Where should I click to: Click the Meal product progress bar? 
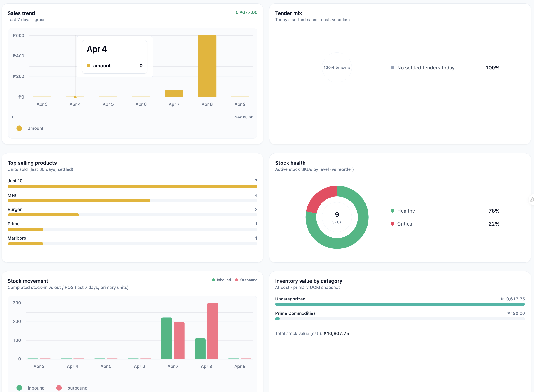(x=79, y=201)
